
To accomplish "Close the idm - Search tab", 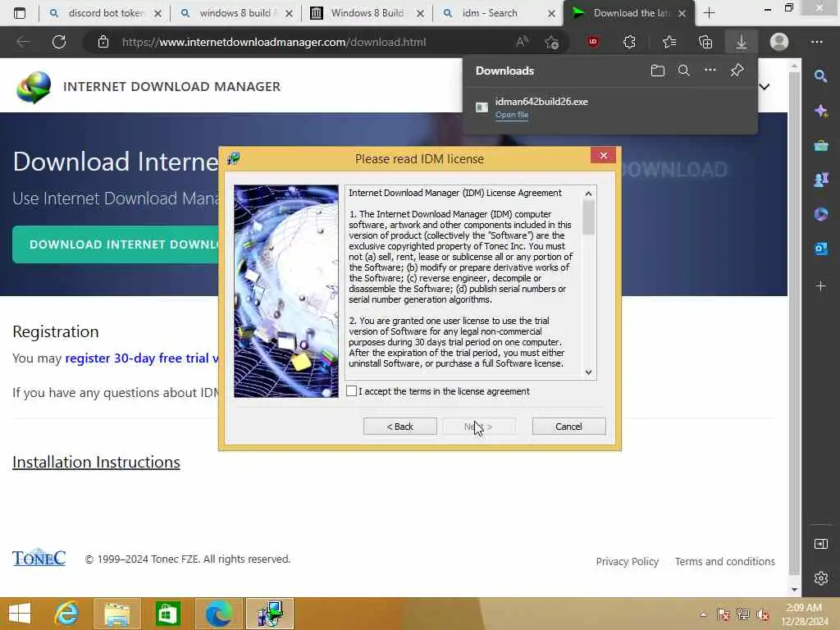I will click(551, 13).
